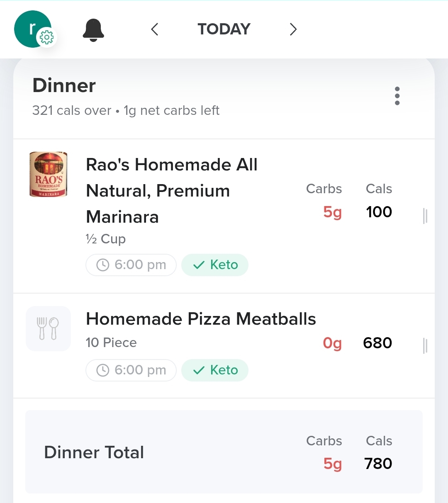Grab the Meatballs entry drag handle

425,345
